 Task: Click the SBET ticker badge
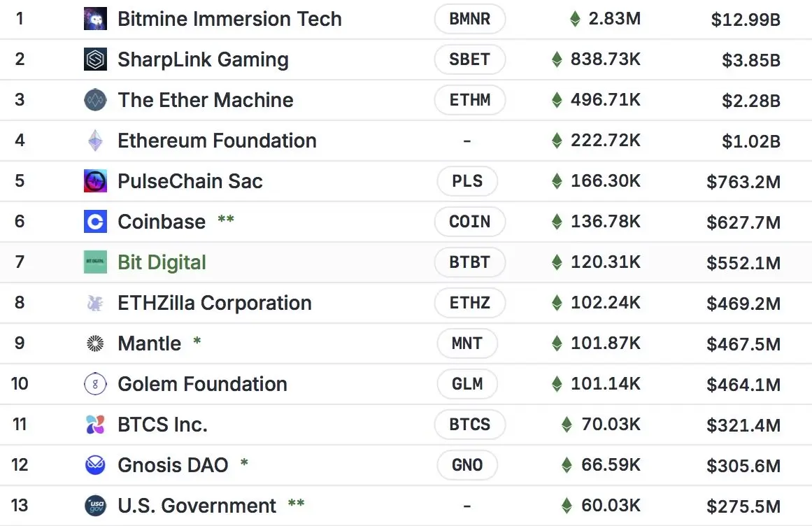tap(469, 59)
